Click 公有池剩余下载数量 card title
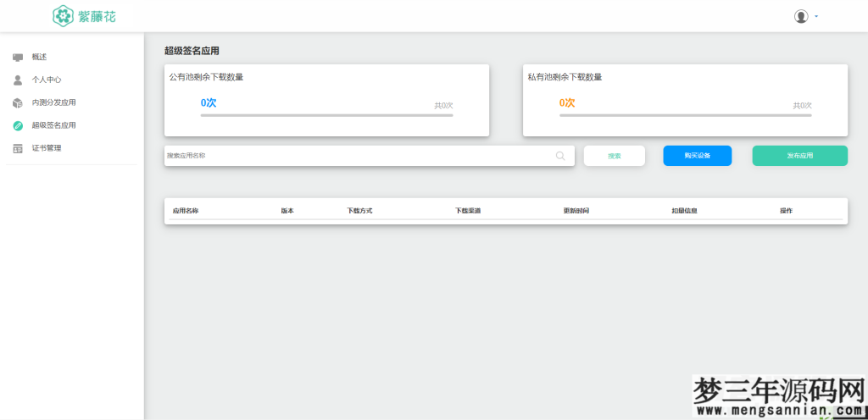868x420 pixels. pos(207,77)
